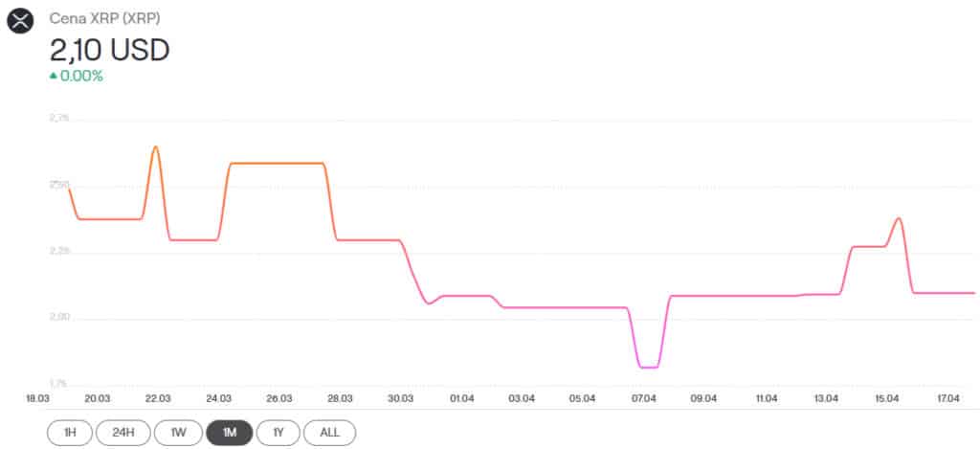Click the 01.04 date on the axis
Image resolution: width=980 pixels, height=449 pixels.
point(461,398)
